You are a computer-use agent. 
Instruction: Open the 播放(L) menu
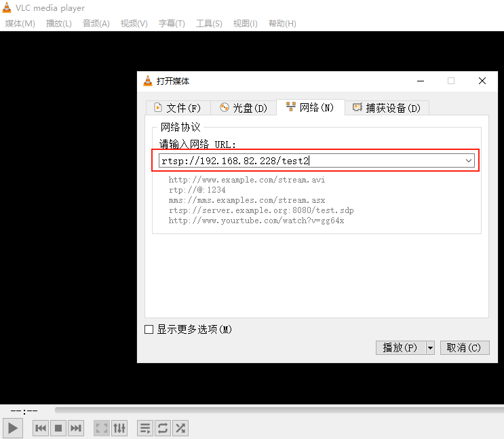[59, 24]
